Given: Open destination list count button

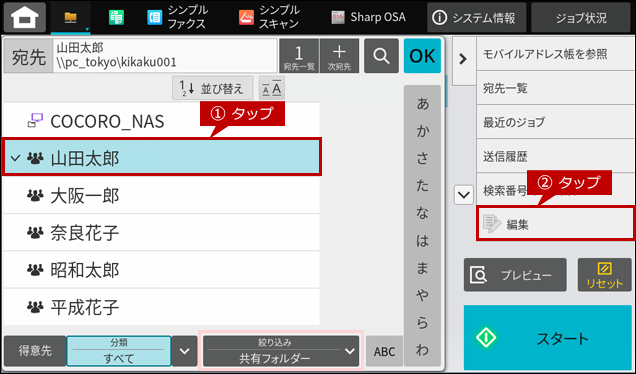Looking at the screenshot, I should point(299,56).
